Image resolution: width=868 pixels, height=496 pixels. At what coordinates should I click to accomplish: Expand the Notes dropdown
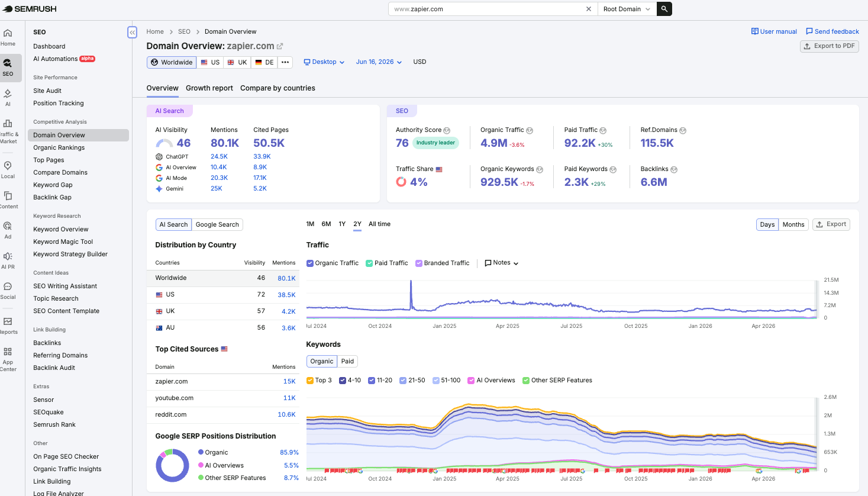point(502,263)
